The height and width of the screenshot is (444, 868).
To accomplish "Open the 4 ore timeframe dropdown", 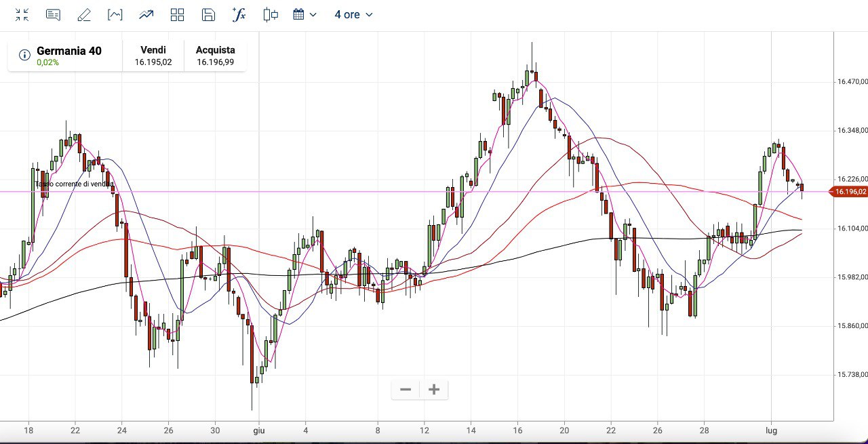I will pyautogui.click(x=353, y=15).
